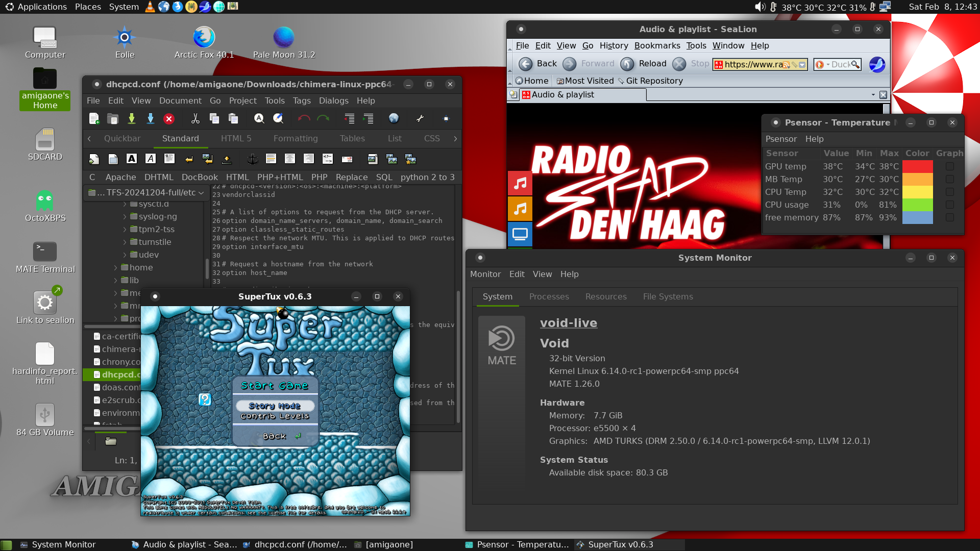Expand the lib folder in file tree
The height and width of the screenshot is (551, 980).
(x=115, y=281)
